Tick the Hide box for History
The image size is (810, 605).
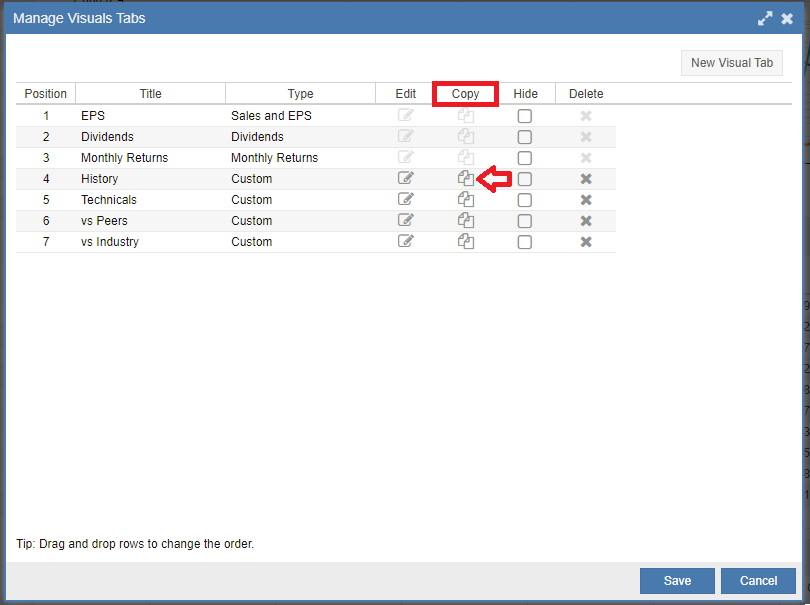(525, 179)
